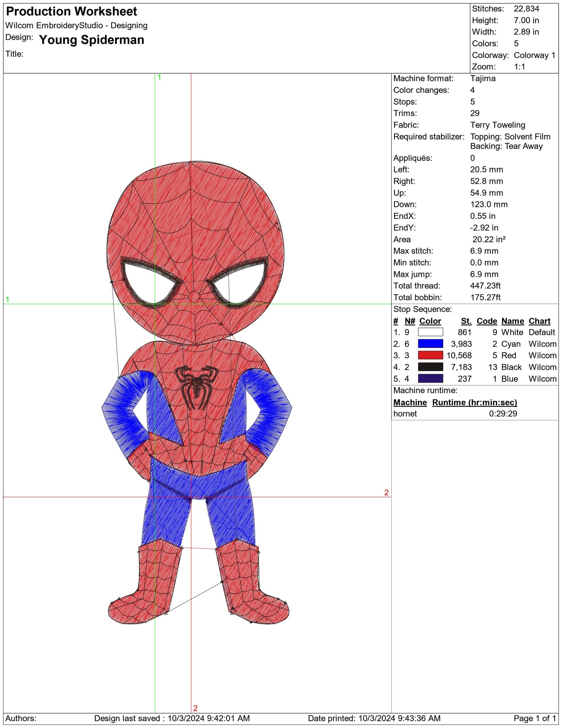
Task: Click the 'Chart' column header
Action: 539,321
